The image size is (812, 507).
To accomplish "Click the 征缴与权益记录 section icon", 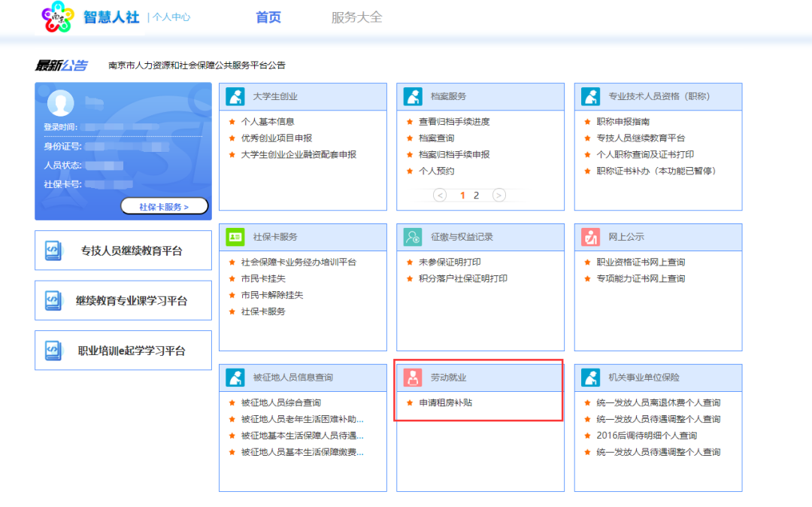I will [413, 237].
